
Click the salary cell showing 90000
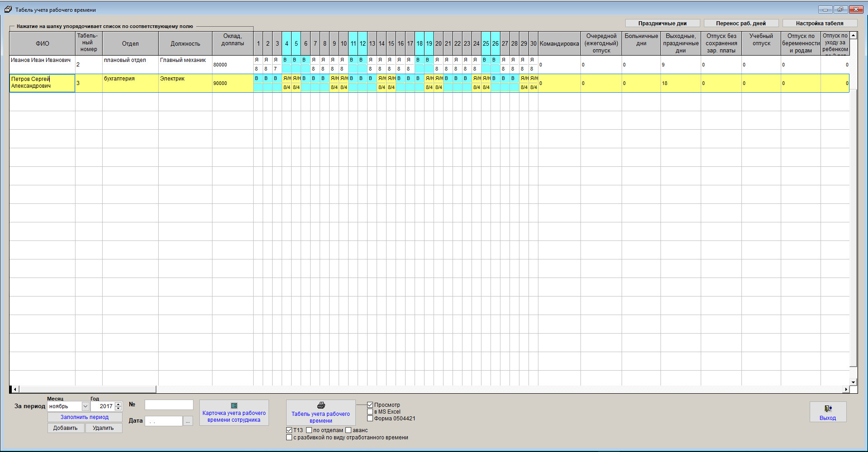coord(233,83)
